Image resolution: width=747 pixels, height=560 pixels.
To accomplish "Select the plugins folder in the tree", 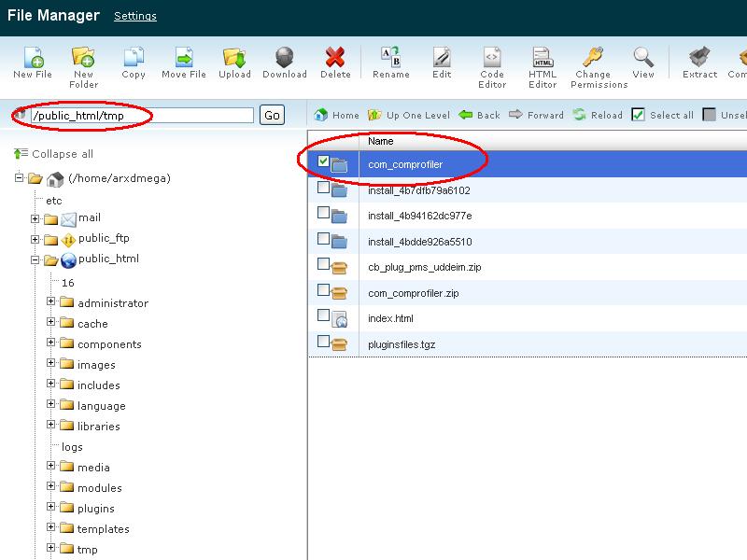I will coord(96,509).
